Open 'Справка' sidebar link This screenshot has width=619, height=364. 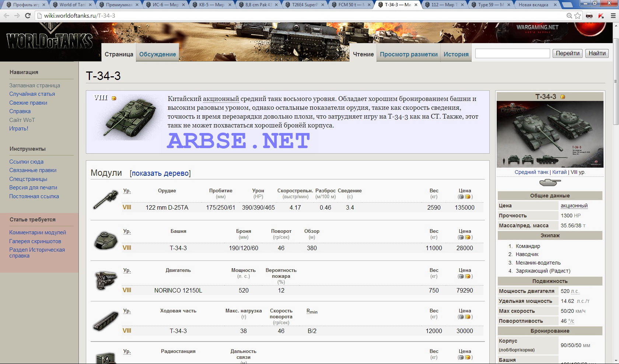point(20,111)
